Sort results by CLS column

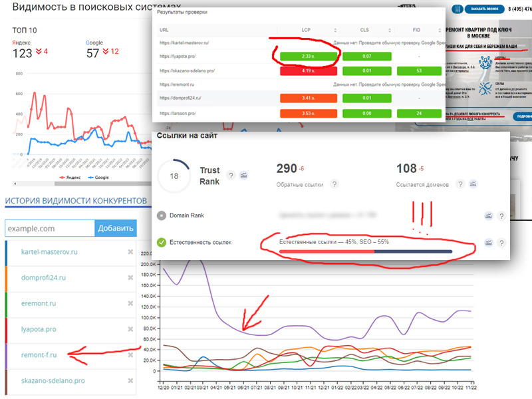[390, 30]
